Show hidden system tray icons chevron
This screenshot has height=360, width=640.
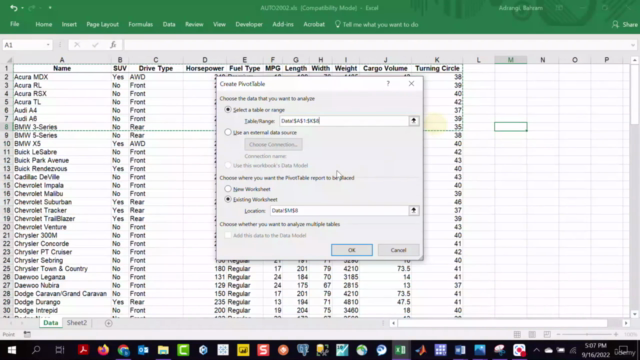tap(536, 350)
